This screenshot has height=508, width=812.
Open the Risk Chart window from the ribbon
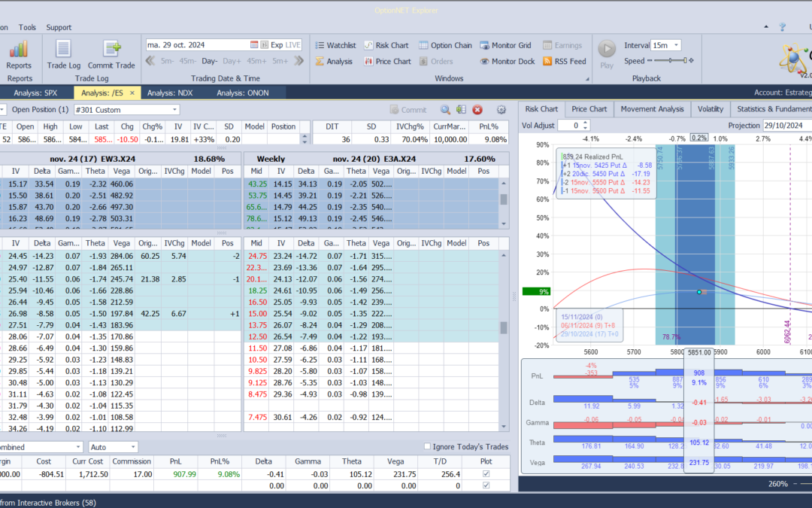[386, 45]
